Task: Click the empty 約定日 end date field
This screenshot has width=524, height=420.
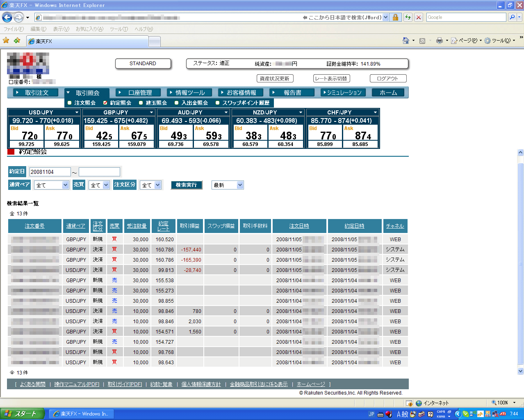Action: pyautogui.click(x=99, y=172)
